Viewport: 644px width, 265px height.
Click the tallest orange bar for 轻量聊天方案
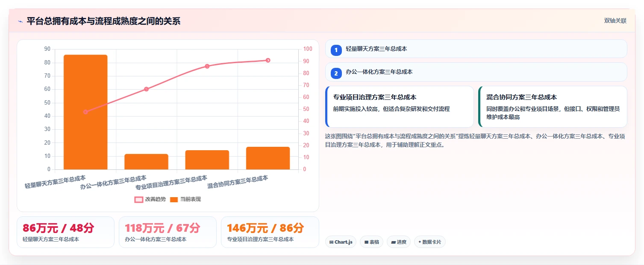coord(85,112)
